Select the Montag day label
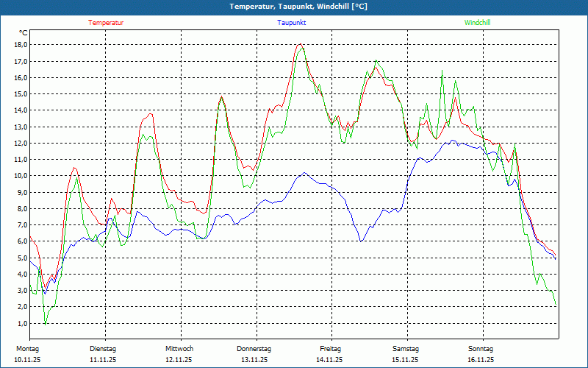Screen dimensions: 588x368 (27, 349)
